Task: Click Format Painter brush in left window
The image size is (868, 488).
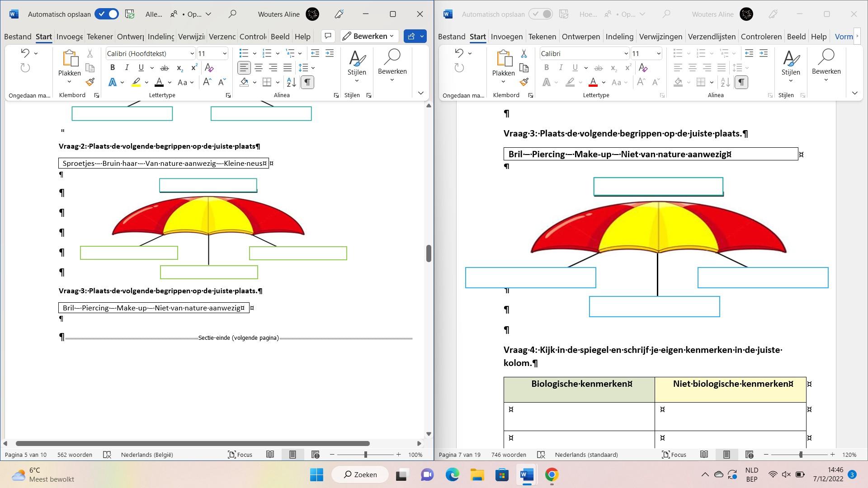Action: tap(90, 82)
